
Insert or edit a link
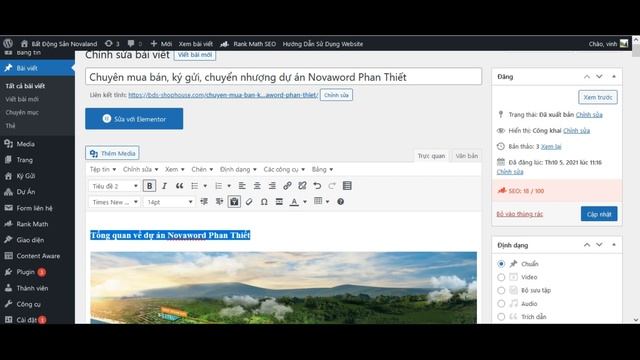(287, 186)
